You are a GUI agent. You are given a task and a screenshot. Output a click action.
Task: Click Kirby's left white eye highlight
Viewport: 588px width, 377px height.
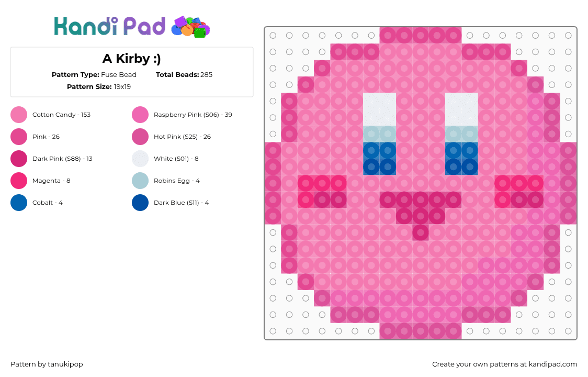[x=379, y=109]
